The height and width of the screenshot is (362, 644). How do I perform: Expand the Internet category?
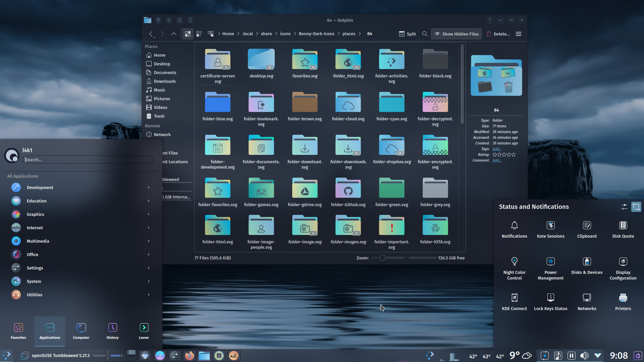(80, 228)
